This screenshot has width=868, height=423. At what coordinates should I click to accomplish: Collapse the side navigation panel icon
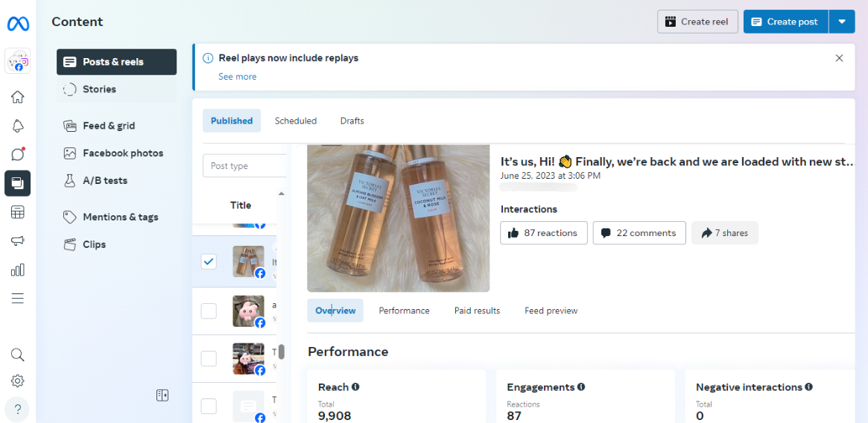pyautogui.click(x=162, y=395)
